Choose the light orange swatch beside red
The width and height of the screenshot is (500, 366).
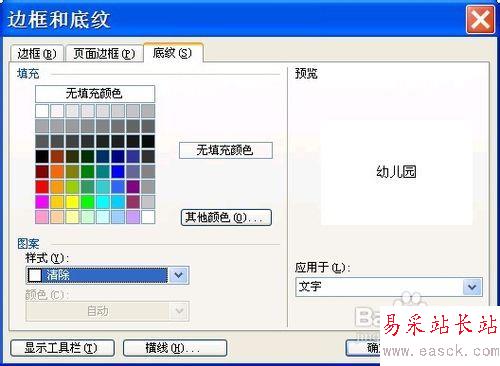tap(57, 187)
